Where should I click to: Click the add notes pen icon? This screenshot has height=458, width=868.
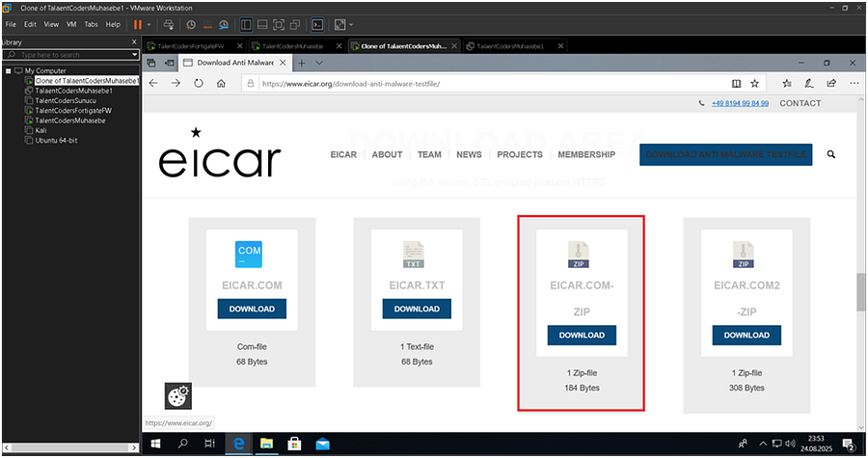[809, 84]
